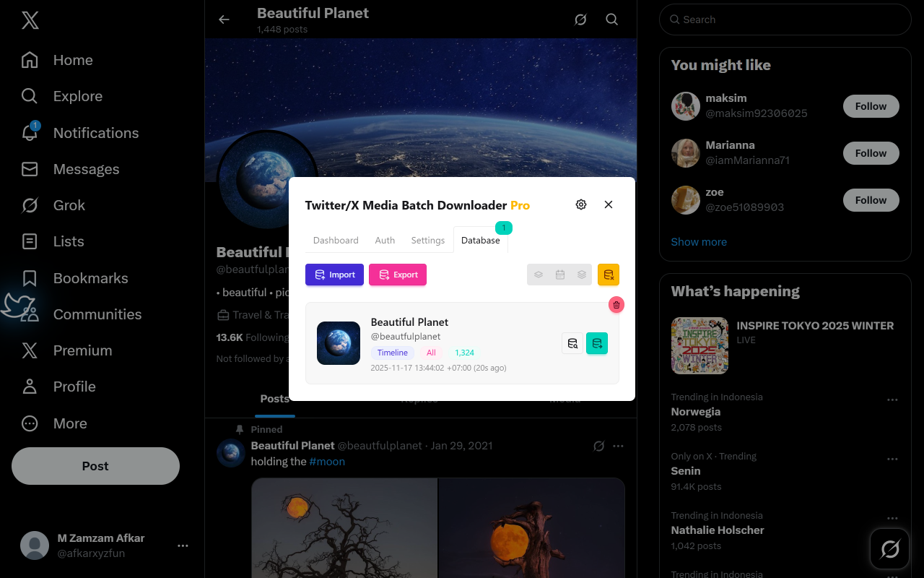Select the database search icon for Beautiful Planet
Image resolution: width=924 pixels, height=578 pixels.
click(572, 343)
